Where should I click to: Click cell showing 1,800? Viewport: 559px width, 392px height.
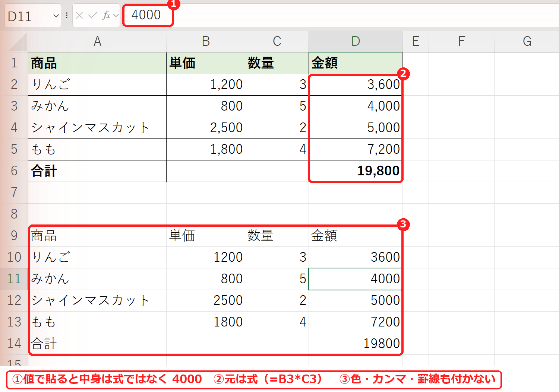coord(206,149)
